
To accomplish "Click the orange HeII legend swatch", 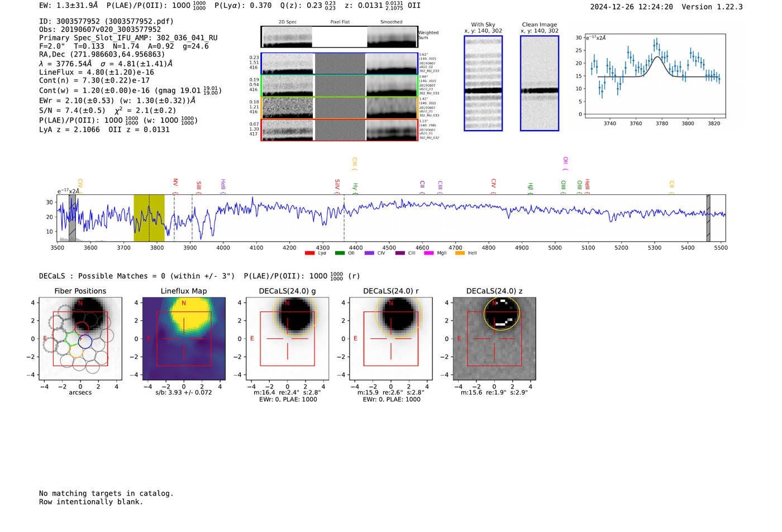I will tap(460, 253).
